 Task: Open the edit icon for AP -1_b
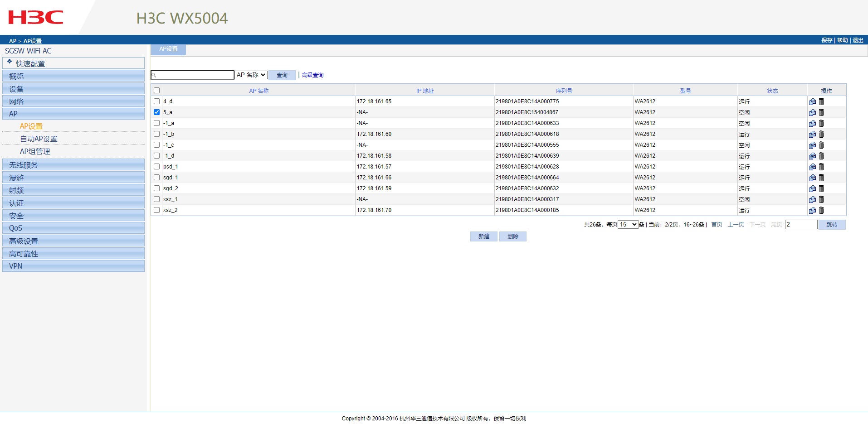click(x=812, y=134)
